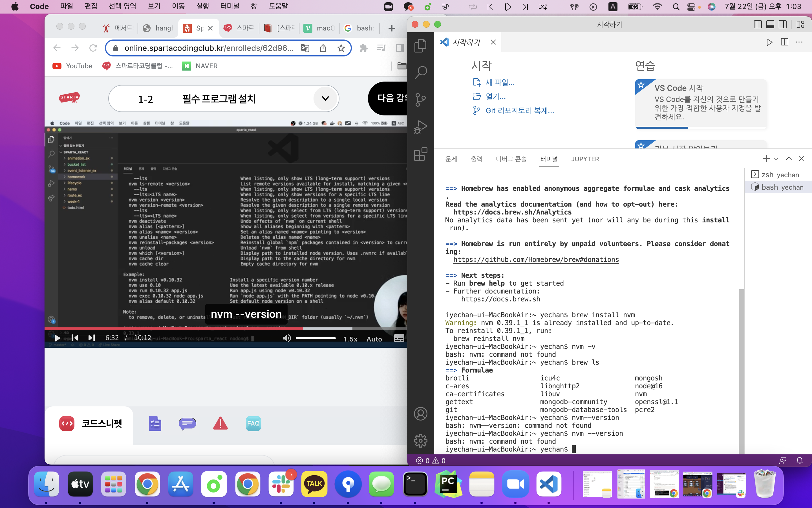Open Chrome extensions puzzle icon
812x508 pixels.
tap(363, 48)
